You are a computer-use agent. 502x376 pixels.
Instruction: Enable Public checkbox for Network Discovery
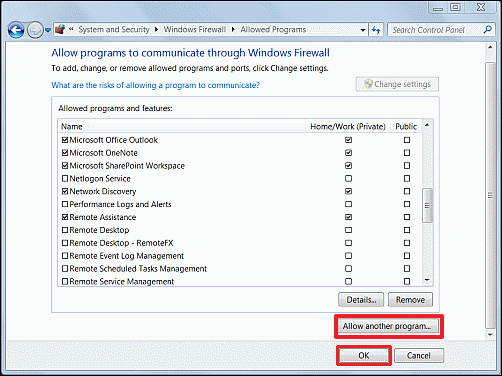coord(407,191)
